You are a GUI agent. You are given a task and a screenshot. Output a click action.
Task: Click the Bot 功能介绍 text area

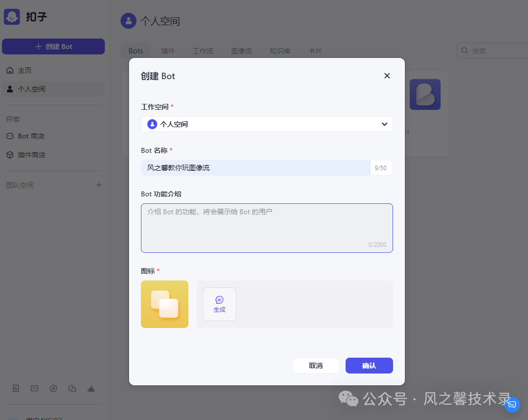[x=266, y=228]
